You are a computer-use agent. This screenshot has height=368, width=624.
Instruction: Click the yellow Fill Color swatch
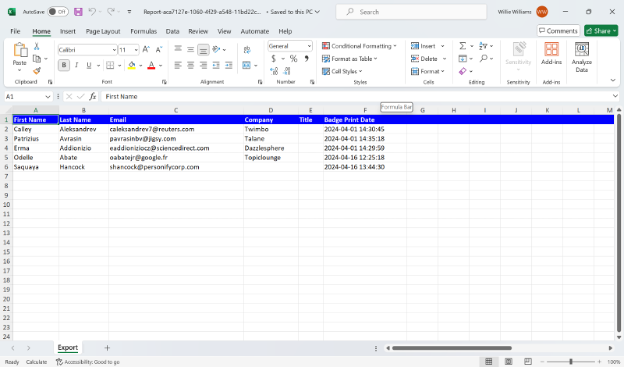click(x=132, y=65)
